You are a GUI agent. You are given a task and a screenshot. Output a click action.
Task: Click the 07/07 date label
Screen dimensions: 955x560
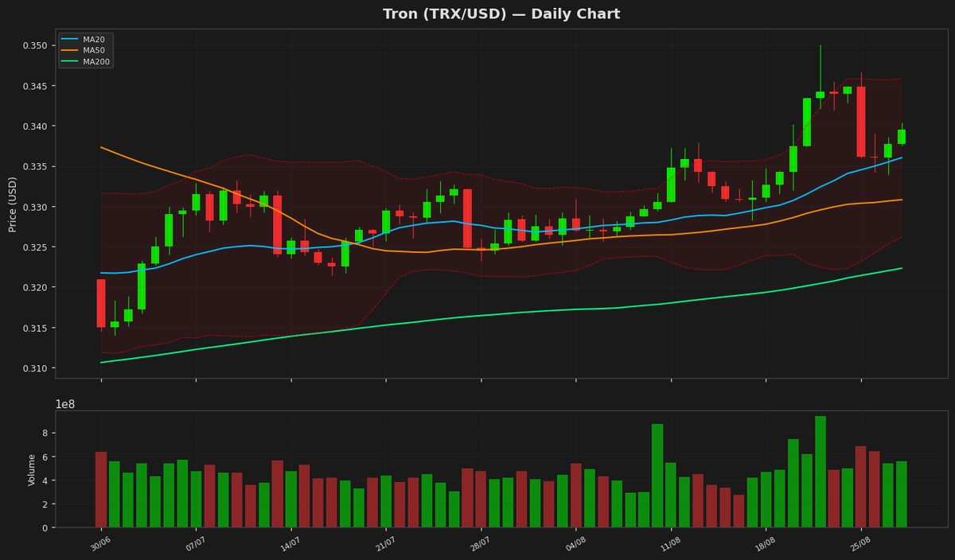[x=195, y=542]
